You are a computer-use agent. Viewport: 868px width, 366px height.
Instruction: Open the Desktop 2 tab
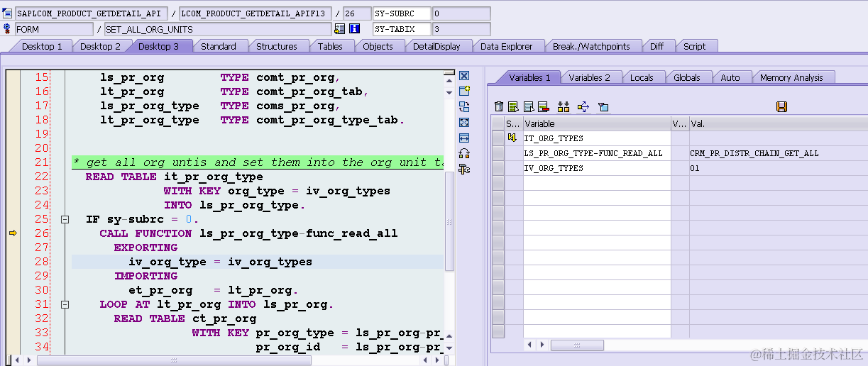pyautogui.click(x=100, y=46)
